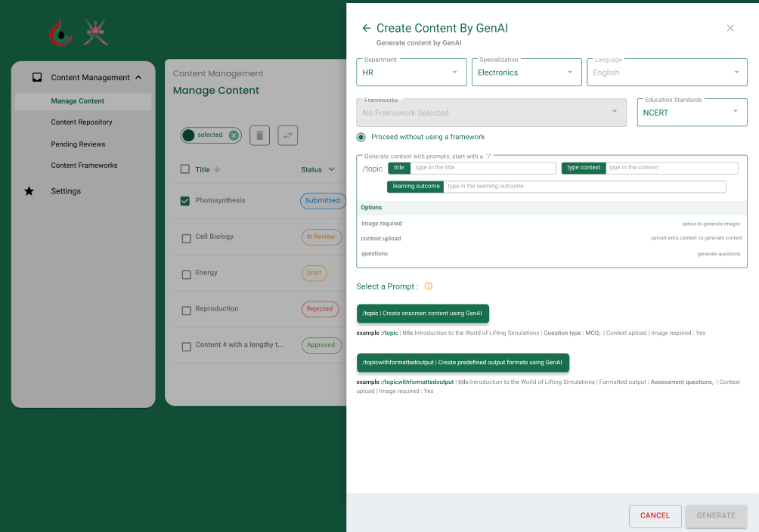Open the Department dropdown showing HR
This screenshot has height=532, width=759.
pyautogui.click(x=411, y=73)
